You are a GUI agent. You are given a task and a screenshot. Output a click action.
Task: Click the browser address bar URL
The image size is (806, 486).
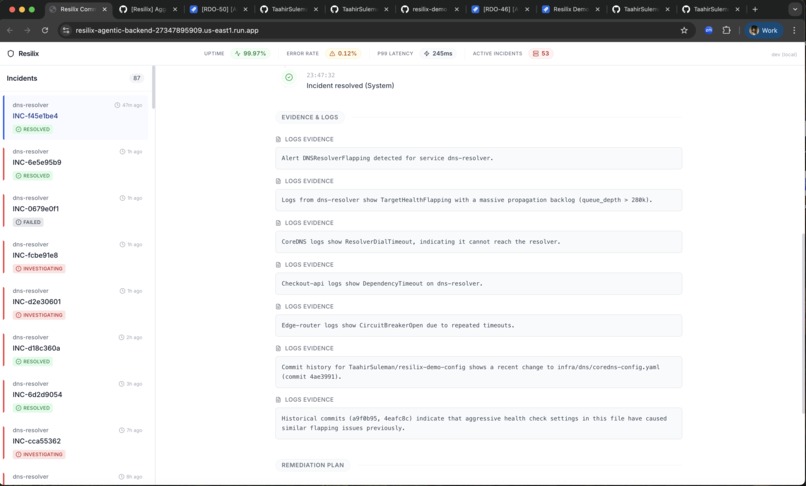(x=167, y=30)
